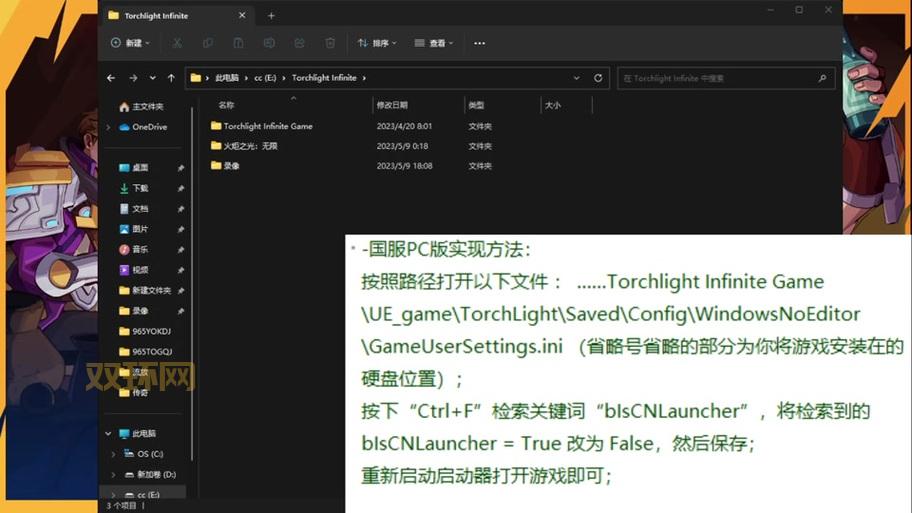Go up one folder with Up arrow

pos(171,78)
